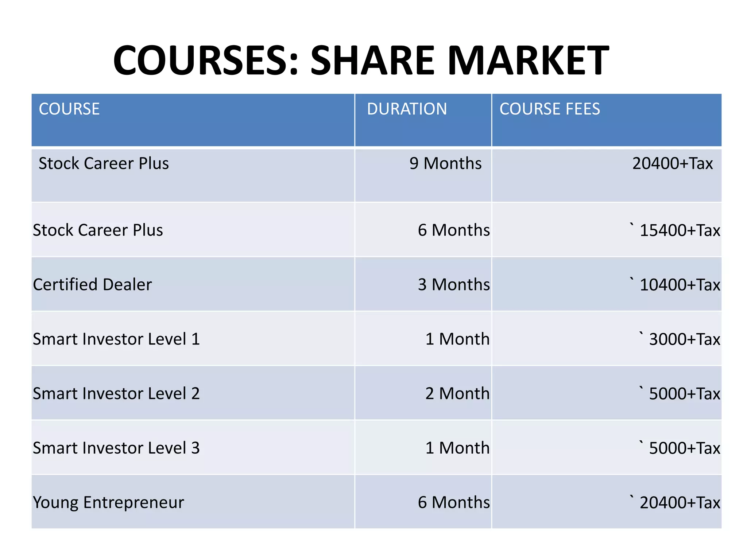
Task: Click the first Stock Career Plus cell
Action: (x=193, y=175)
